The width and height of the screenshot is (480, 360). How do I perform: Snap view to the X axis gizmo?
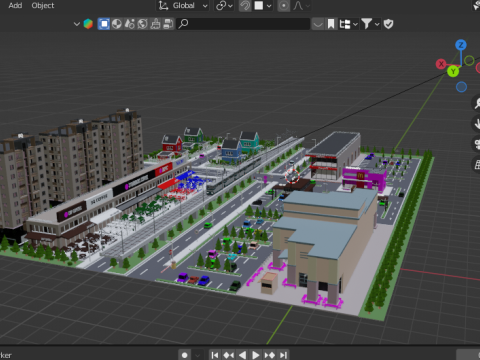pos(441,64)
